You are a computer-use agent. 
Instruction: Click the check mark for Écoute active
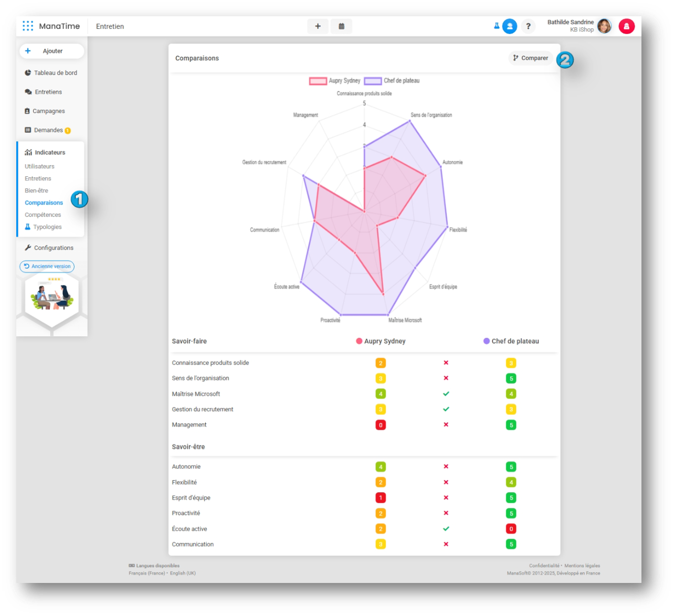[x=446, y=528]
